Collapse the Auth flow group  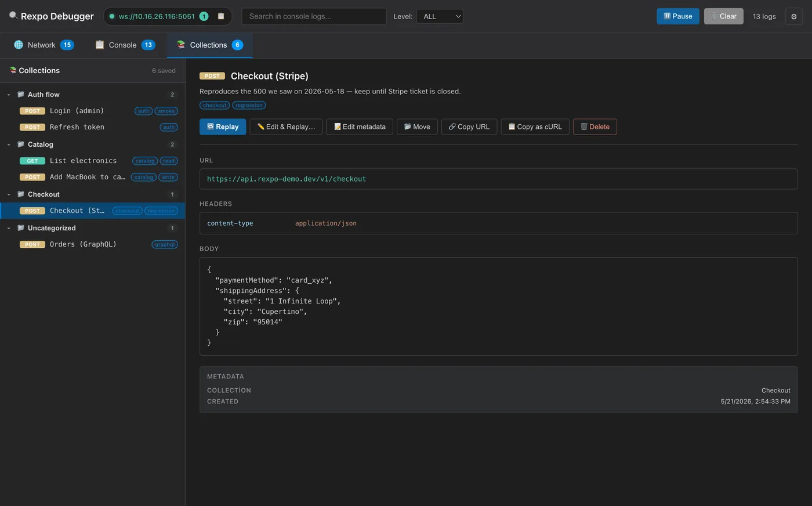coord(9,95)
